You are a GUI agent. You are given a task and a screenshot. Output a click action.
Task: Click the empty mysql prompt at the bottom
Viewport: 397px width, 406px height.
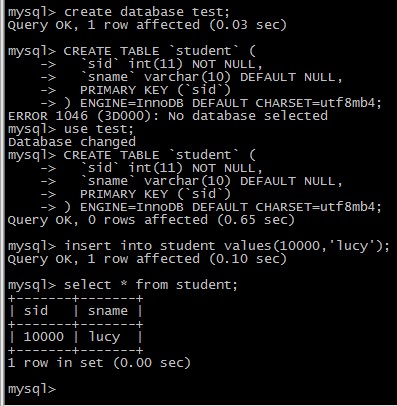32,389
